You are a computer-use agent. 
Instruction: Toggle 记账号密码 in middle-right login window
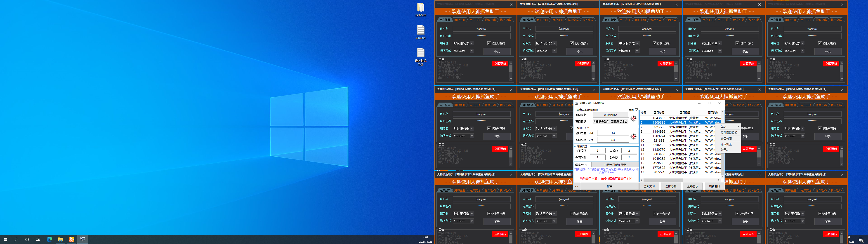820,128
